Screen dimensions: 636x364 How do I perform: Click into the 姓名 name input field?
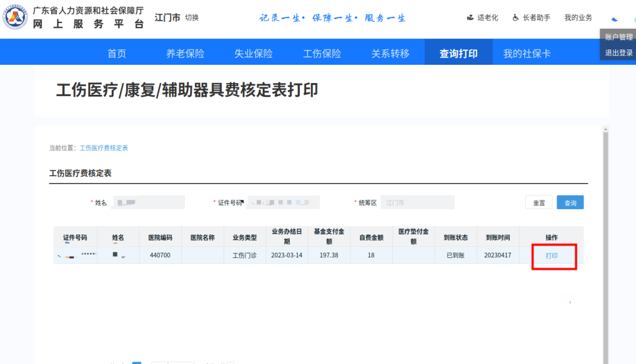[148, 202]
